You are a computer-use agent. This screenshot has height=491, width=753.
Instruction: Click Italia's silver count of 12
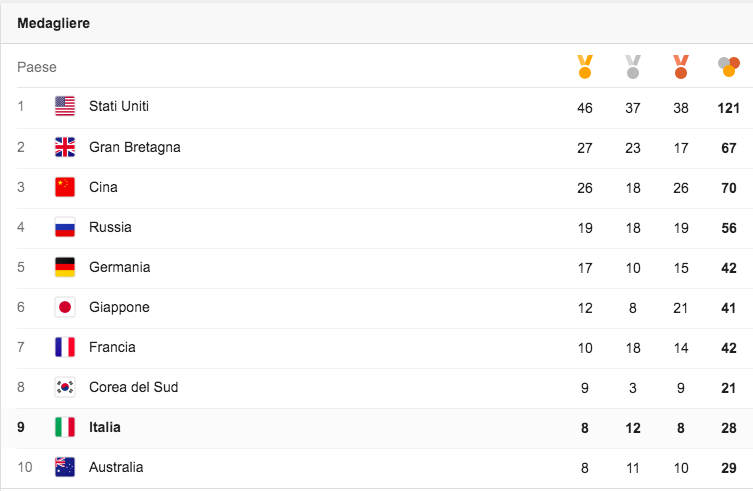pos(632,428)
